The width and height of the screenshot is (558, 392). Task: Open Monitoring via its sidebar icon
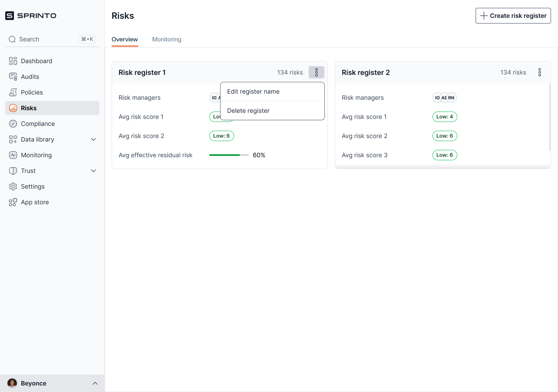(x=13, y=155)
